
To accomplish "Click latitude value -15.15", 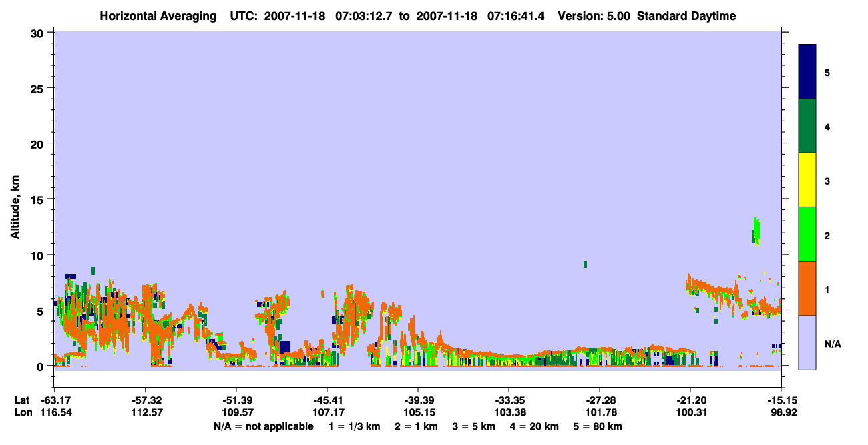I will click(x=781, y=400).
